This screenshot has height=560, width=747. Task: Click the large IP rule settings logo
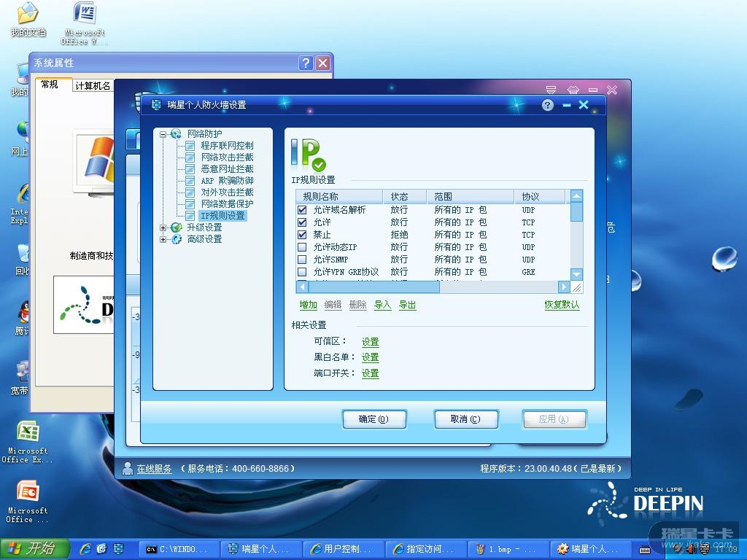click(308, 155)
